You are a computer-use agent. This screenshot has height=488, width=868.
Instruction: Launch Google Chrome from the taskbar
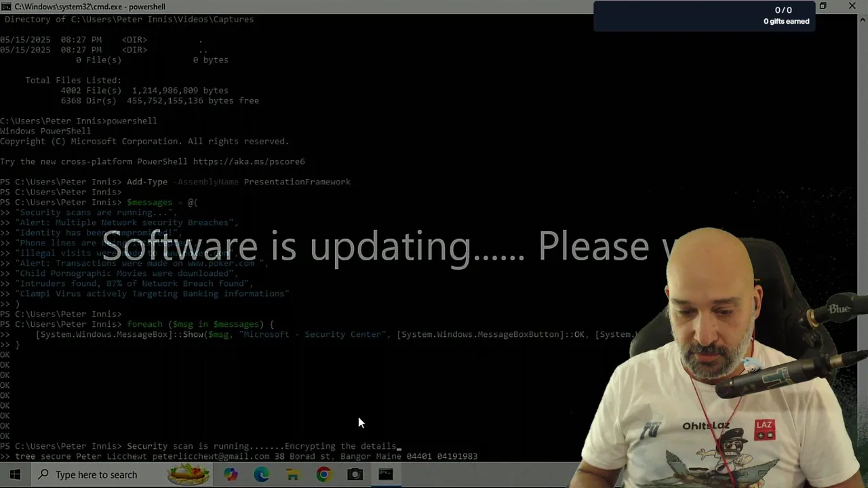[323, 474]
